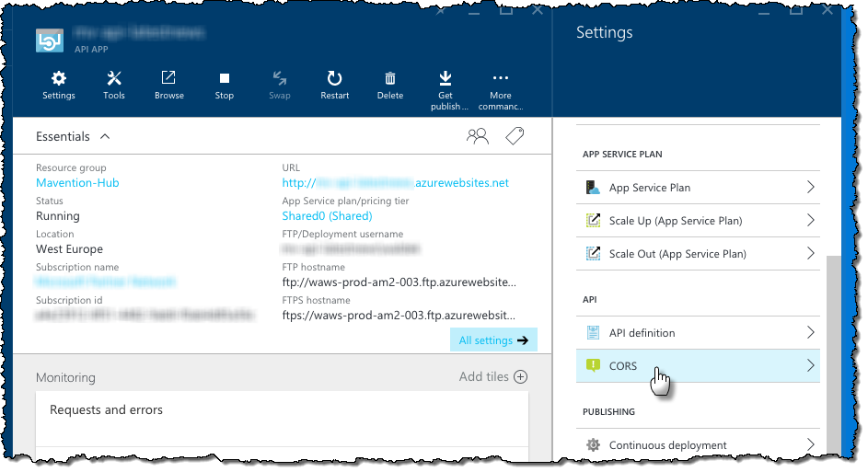Click the Scale Out icon
Screen dimensions: 868x472
593,253
